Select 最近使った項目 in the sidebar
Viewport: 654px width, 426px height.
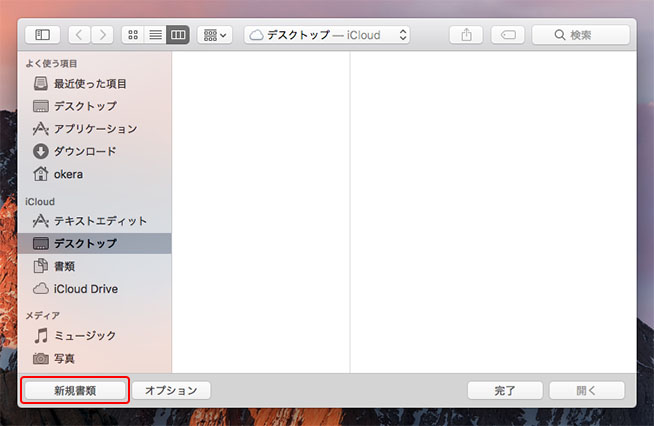(95, 83)
